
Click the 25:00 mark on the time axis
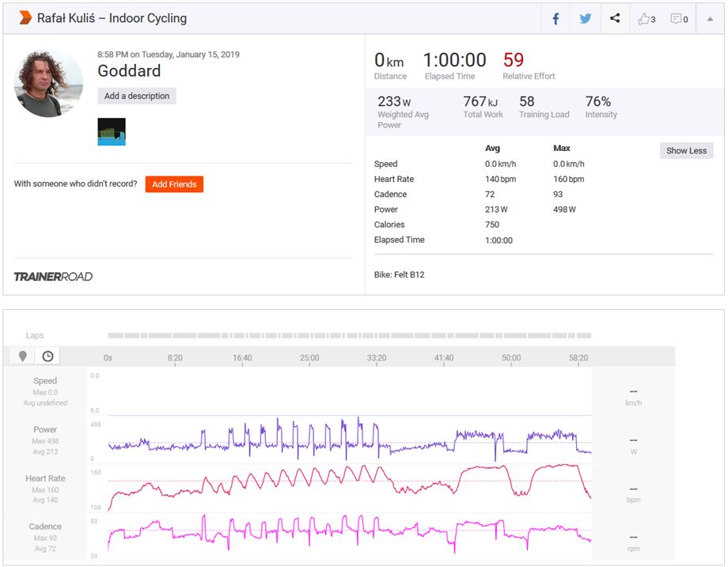[309, 358]
